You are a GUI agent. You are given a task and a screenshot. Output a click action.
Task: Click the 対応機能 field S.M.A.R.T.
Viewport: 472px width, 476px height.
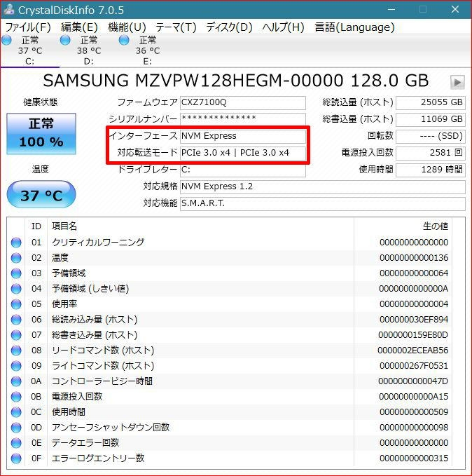pos(322,203)
